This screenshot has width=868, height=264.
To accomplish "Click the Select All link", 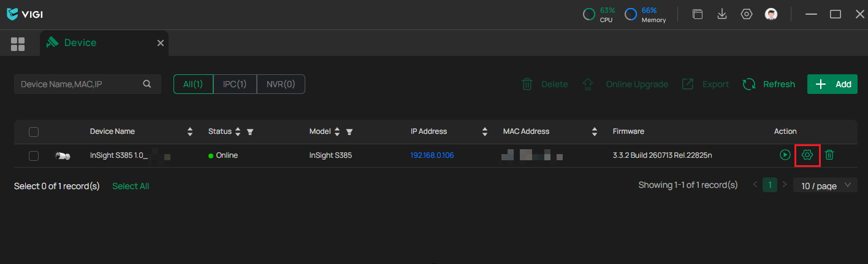I will click(x=131, y=186).
